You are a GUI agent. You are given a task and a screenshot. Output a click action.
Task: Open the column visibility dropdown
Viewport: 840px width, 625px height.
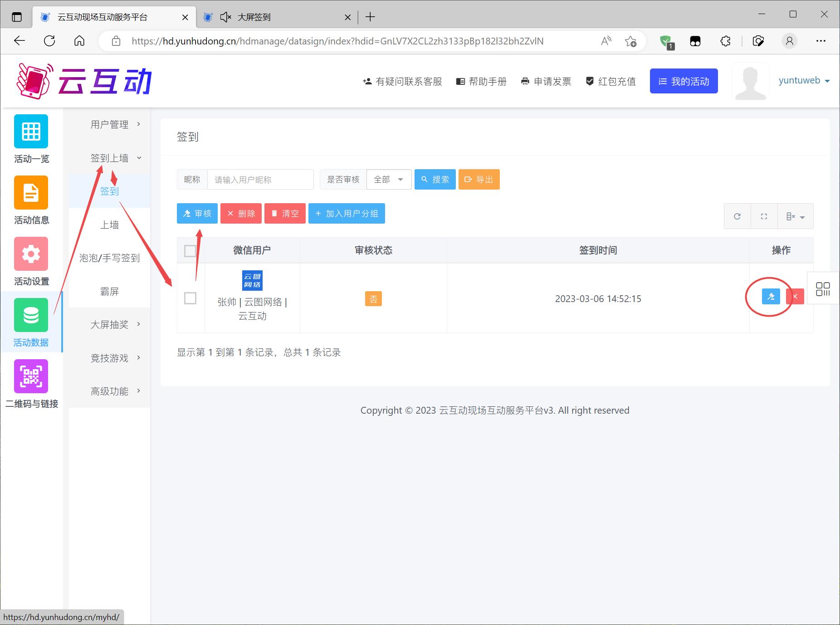pos(795,216)
